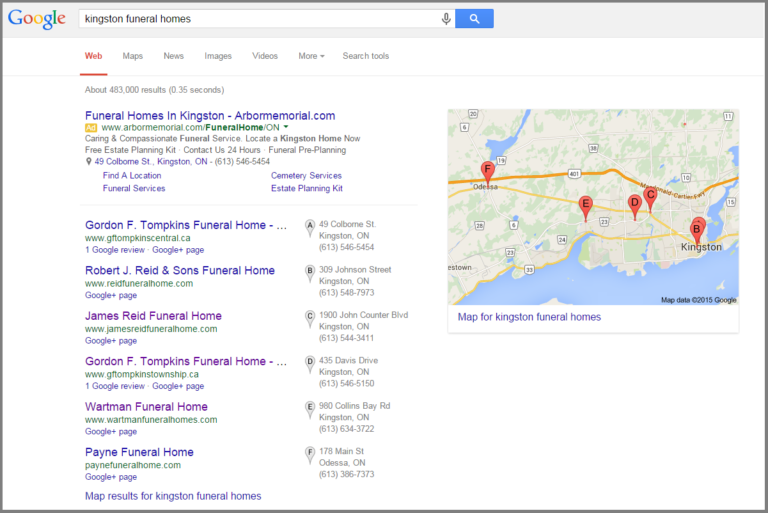Activate voice search microphone icon
Screen dimensions: 768x513
pyautogui.click(x=446, y=19)
